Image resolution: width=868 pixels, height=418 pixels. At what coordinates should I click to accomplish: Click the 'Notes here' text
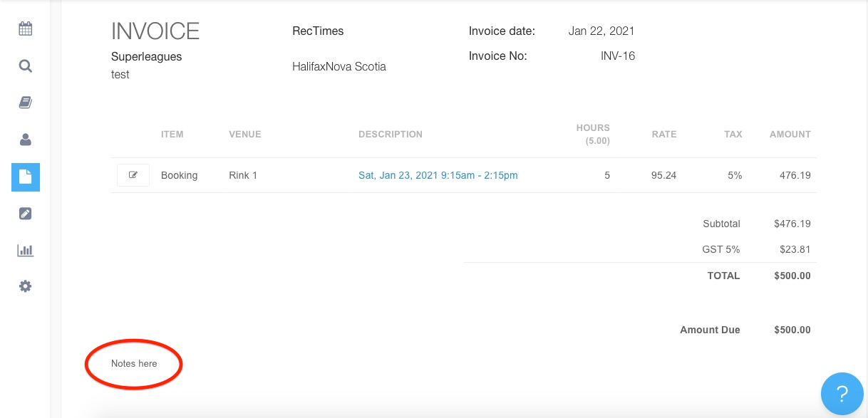tap(134, 364)
